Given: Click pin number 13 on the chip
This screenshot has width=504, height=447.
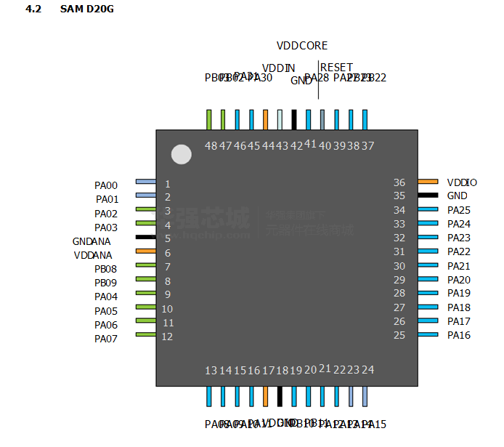Looking at the screenshot, I should [211, 371].
